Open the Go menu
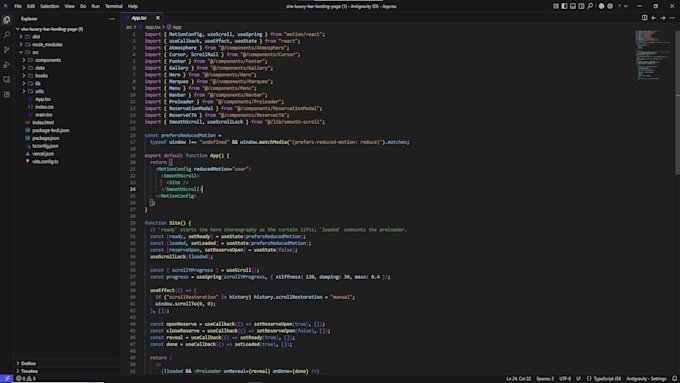This screenshot has height=383, width=680. coord(83,6)
